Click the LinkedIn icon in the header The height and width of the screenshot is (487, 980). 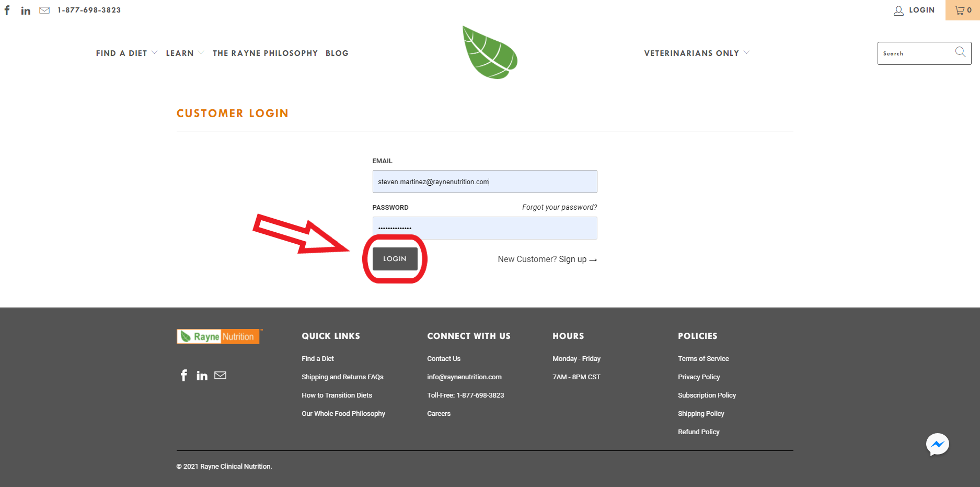(25, 10)
